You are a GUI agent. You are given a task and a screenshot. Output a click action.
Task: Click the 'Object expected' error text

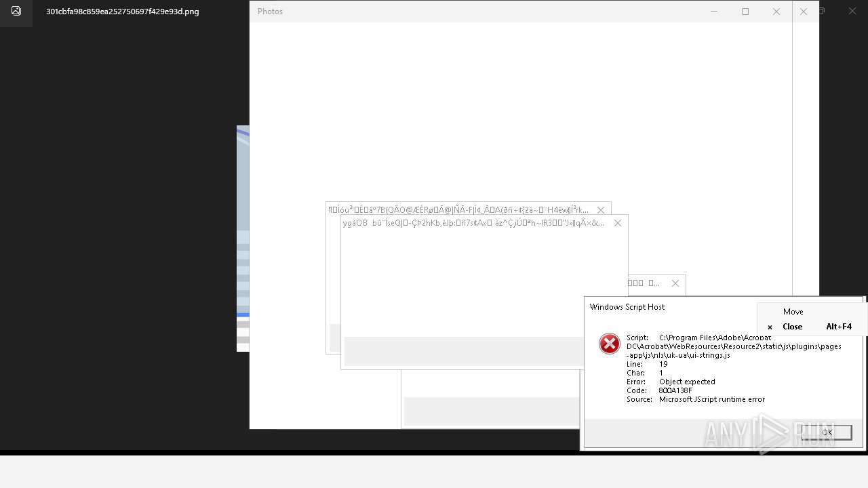[687, 382]
